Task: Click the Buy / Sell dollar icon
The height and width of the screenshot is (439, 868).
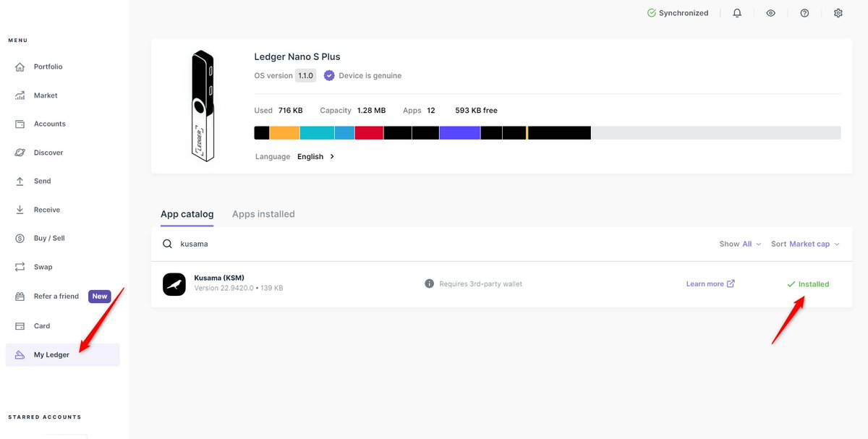Action: (20, 238)
